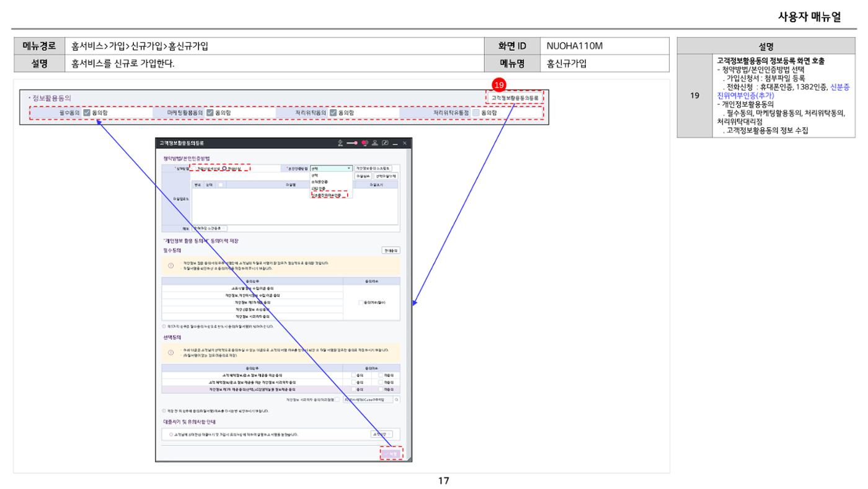868x489 pixels.
Task: Toggle 마케팅활용동의 동의함 checkbox
Action: [211, 112]
